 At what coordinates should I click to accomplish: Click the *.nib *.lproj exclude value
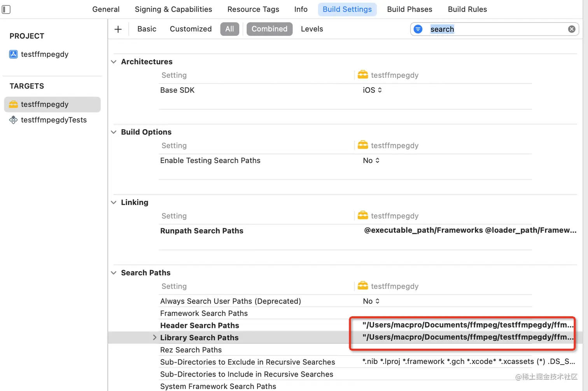tap(469, 361)
